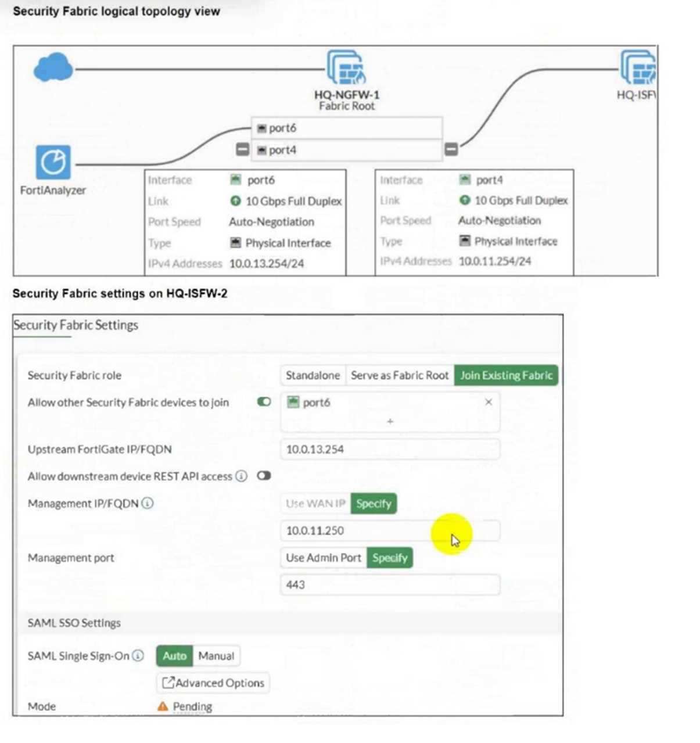Select the HQ-ISFW firewall icon at right
Viewport: 700px width, 743px height.
[638, 67]
